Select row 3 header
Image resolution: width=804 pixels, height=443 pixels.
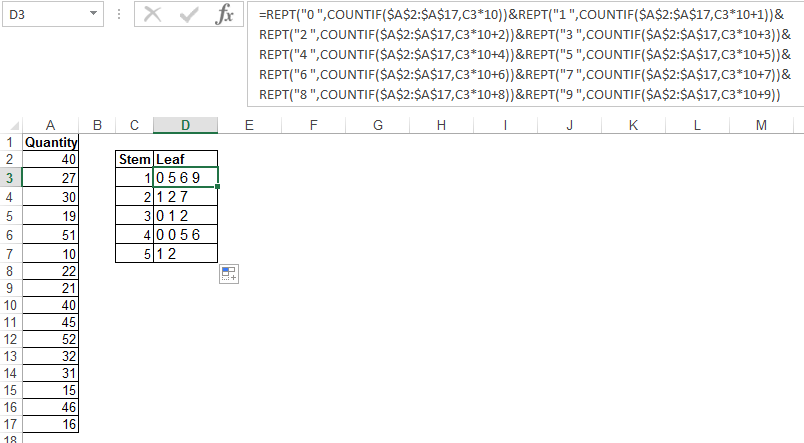(x=10, y=178)
